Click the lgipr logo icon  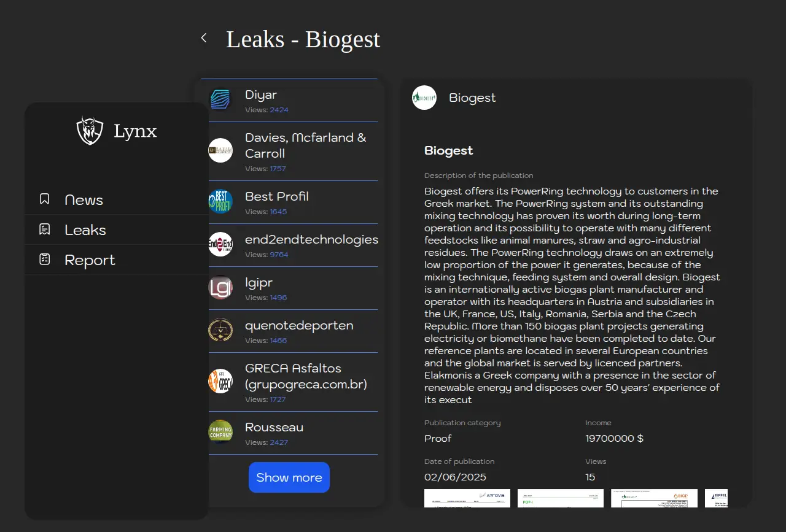pos(220,287)
